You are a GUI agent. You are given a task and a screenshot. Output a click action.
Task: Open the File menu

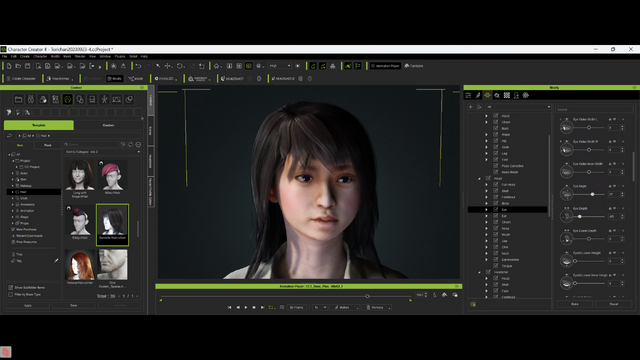pos(4,56)
